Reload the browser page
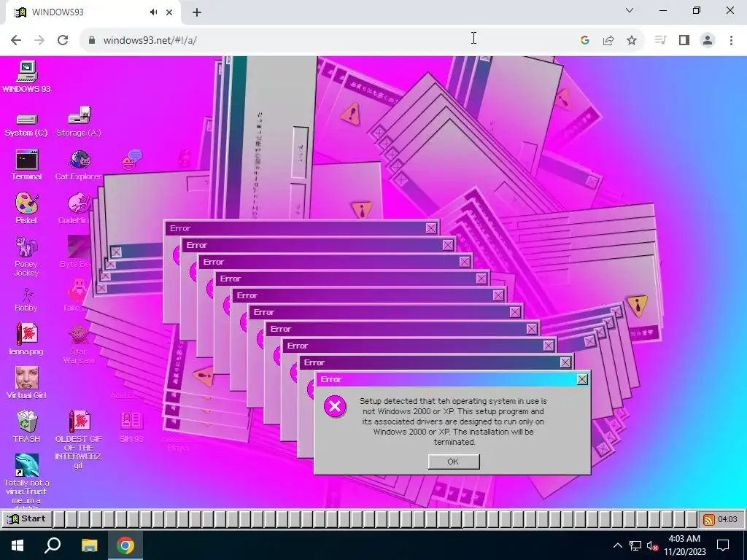The image size is (747, 560). [63, 40]
